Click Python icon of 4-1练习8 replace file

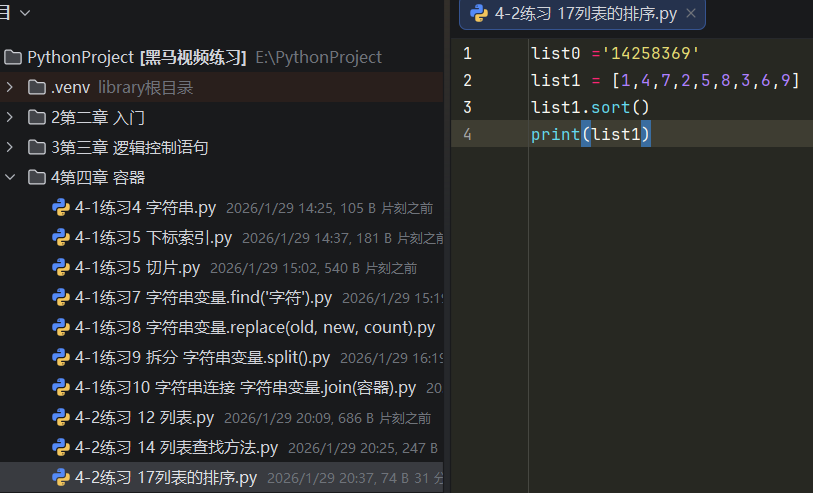pyautogui.click(x=61, y=328)
